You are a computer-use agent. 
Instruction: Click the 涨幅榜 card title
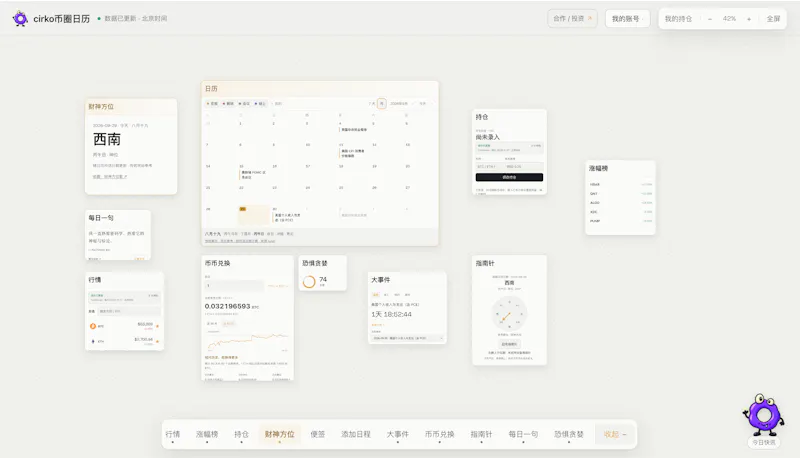coord(598,168)
